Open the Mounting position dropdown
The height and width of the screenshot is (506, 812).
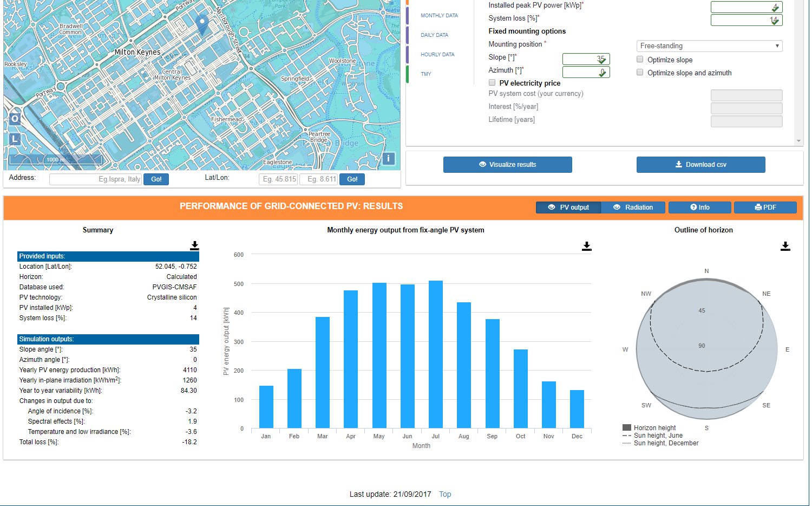click(x=710, y=46)
